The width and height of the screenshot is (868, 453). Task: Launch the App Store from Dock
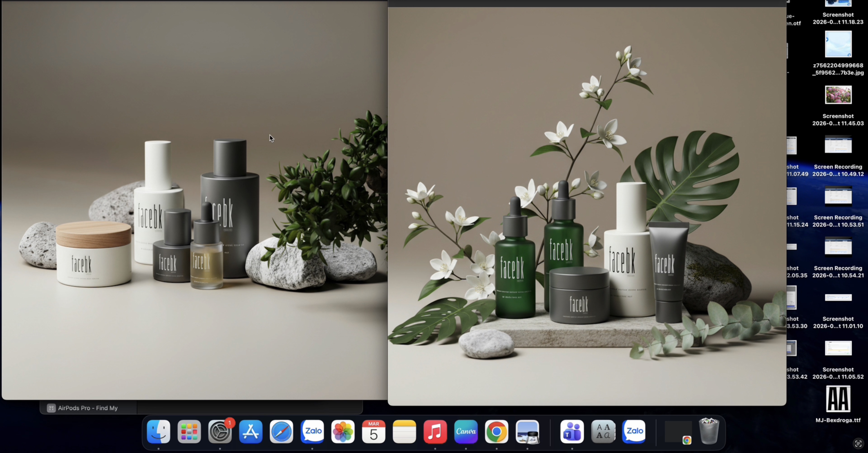[x=251, y=432]
